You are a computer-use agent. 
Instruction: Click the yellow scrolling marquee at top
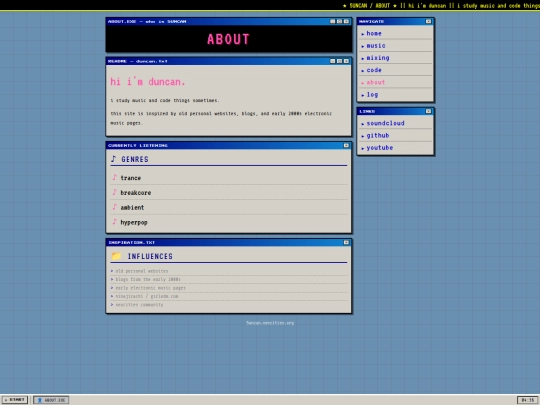[x=441, y=6]
